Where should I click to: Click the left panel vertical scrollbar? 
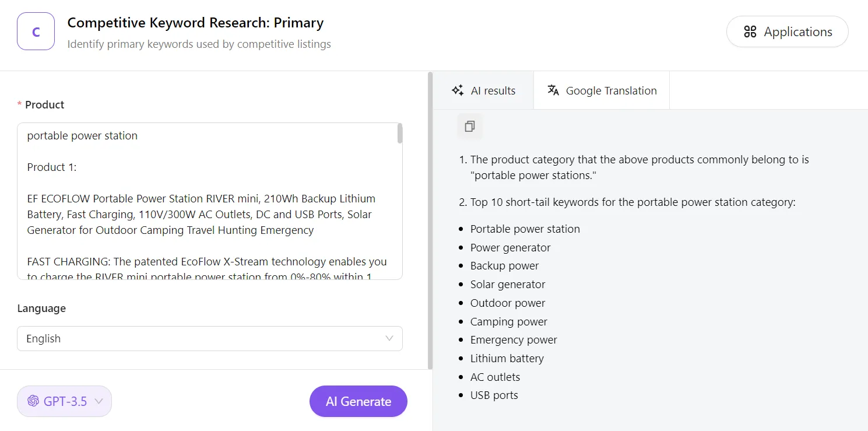430,220
